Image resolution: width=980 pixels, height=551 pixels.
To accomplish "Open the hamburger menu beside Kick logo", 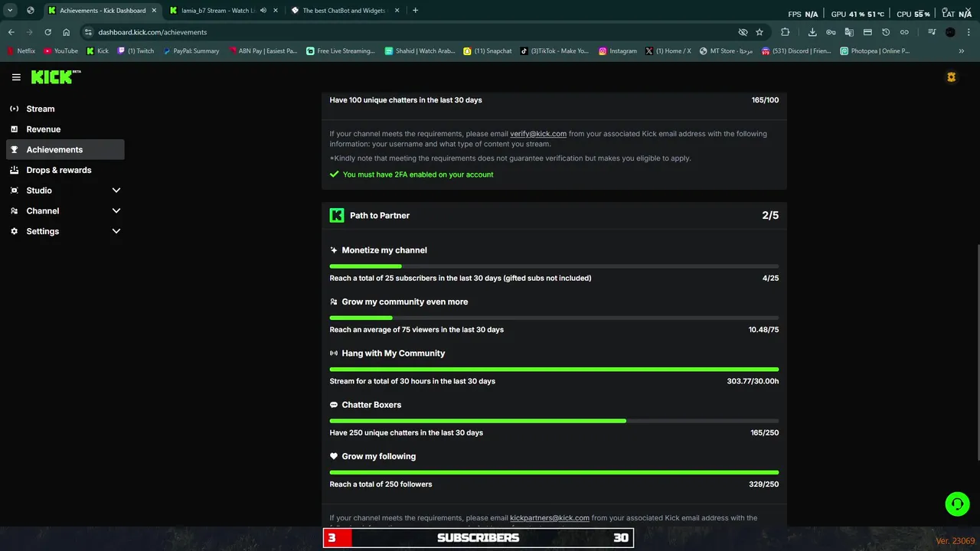I will (x=16, y=77).
